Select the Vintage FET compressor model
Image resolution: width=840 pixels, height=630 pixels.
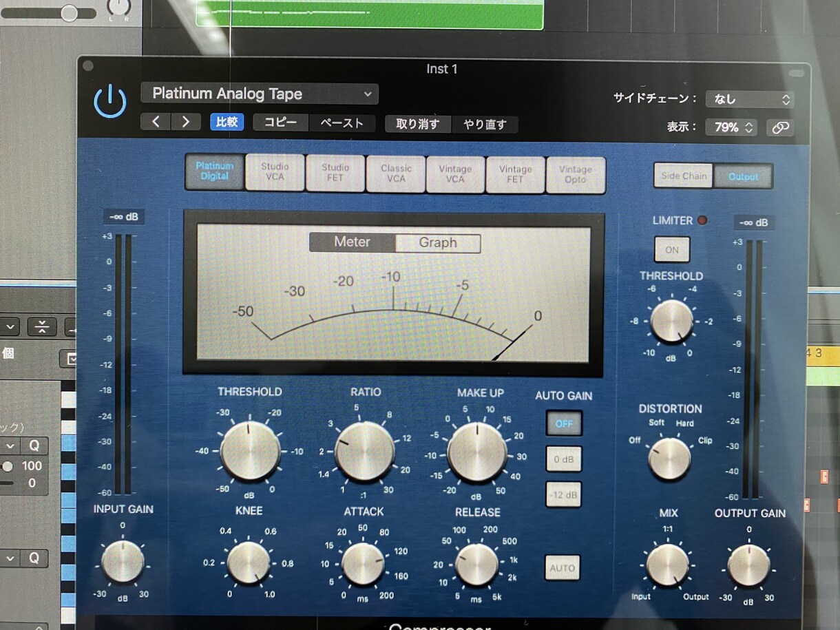(515, 175)
